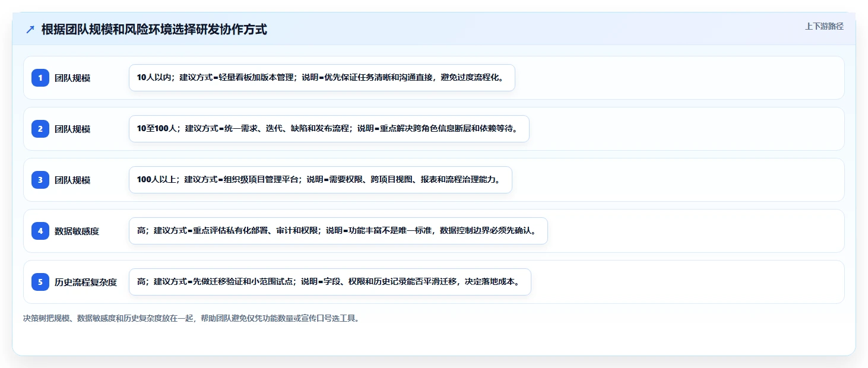Click the footer note starting 决策树把规模
868x368 pixels.
191,318
